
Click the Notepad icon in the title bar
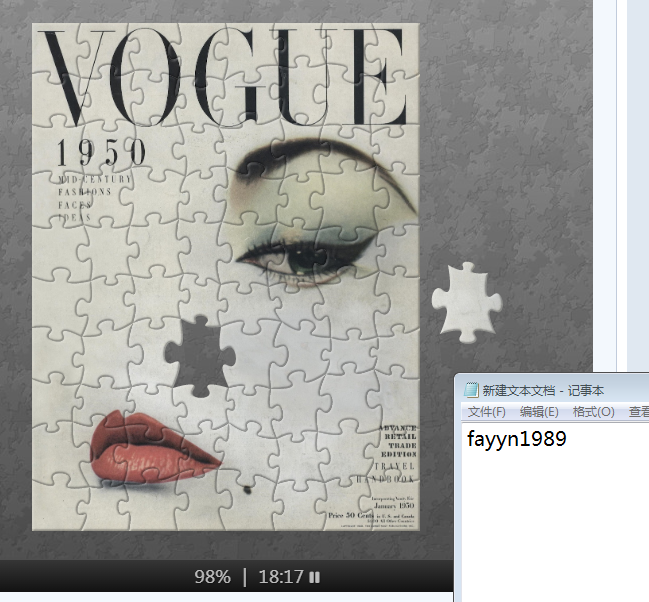point(470,390)
